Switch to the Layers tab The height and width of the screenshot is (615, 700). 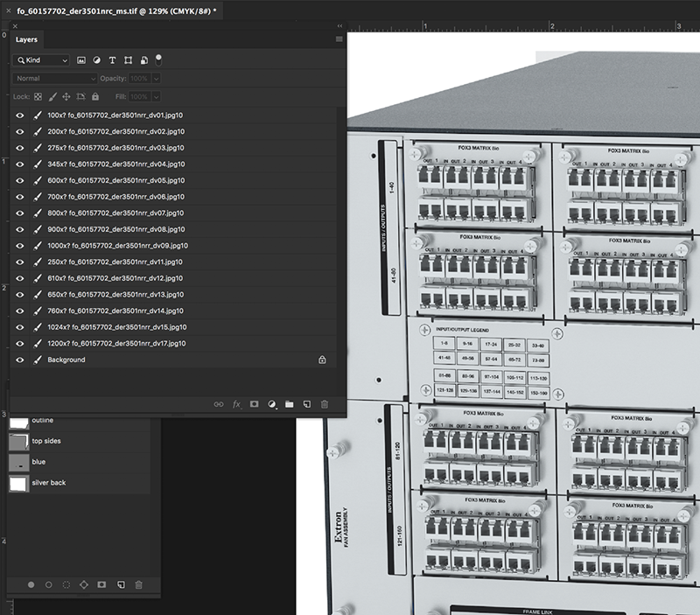point(26,39)
